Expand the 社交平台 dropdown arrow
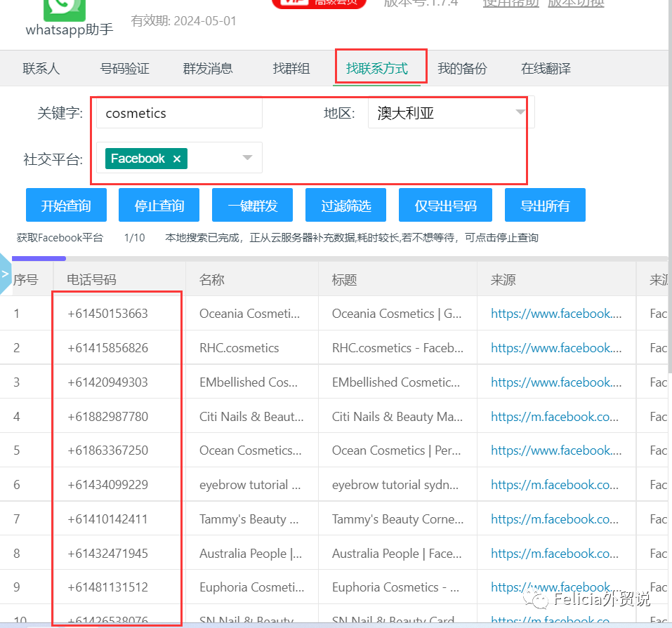This screenshot has height=628, width=672. 247,158
